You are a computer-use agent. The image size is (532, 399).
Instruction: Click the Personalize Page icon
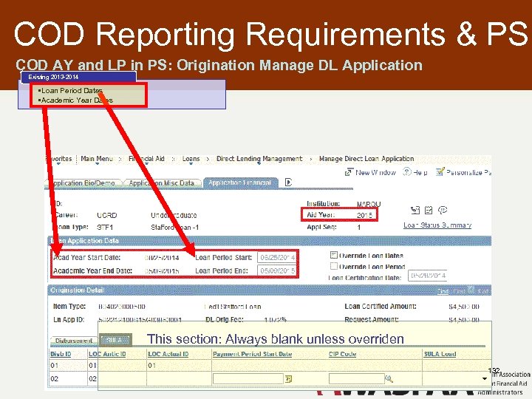click(x=440, y=172)
